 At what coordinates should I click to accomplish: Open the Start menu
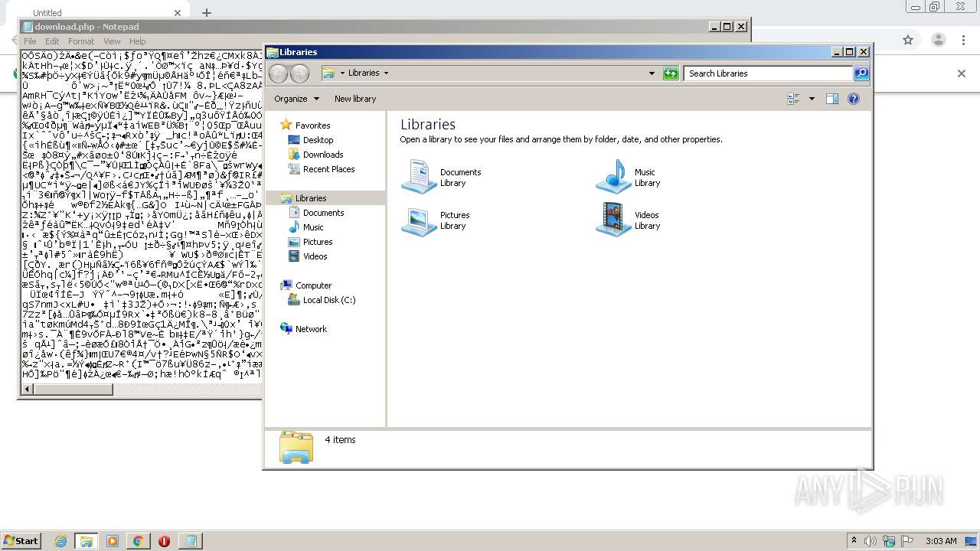(21, 540)
